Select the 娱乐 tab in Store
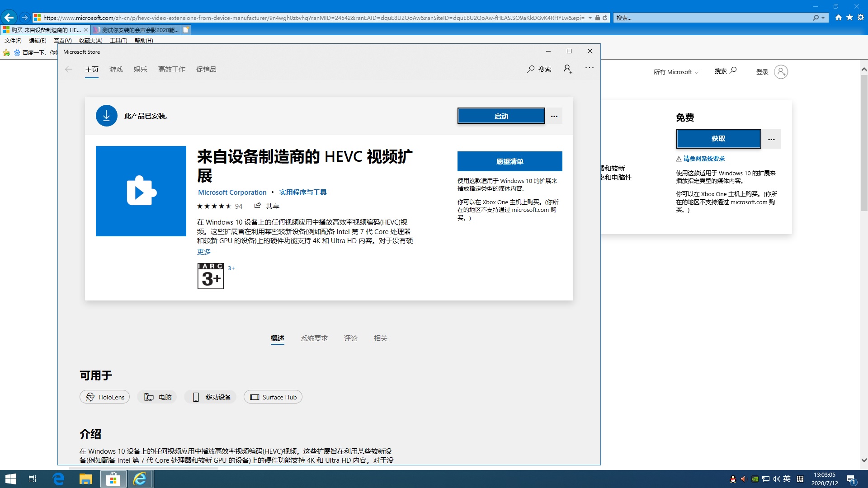868x488 pixels. pos(141,69)
